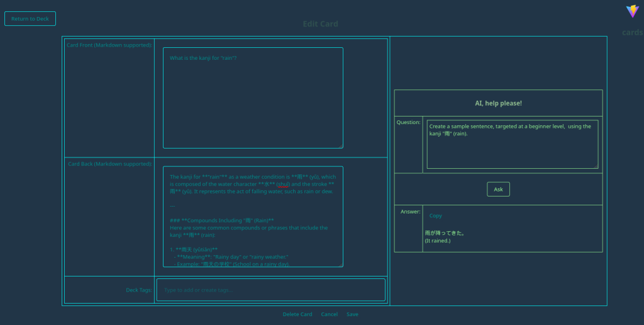Click the Card Front resize handle
This screenshot has width=644, height=325.
click(340, 145)
